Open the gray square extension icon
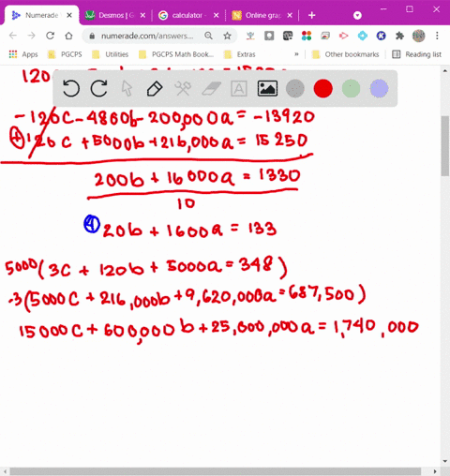The image size is (450, 476). coord(269,36)
